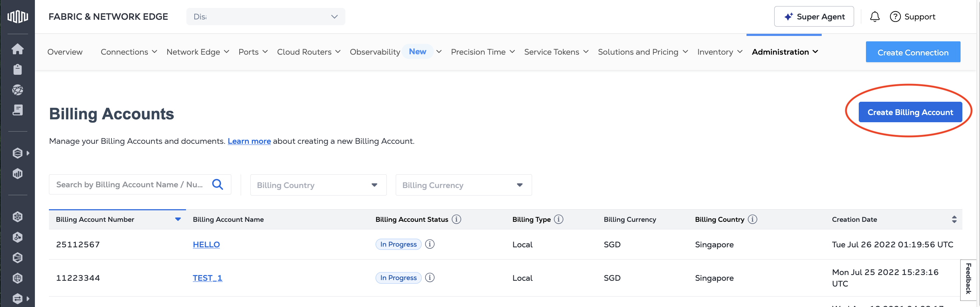Screen dimensions: 980x307
Task: Click the info icon next to HELLO status
Action: click(x=430, y=244)
